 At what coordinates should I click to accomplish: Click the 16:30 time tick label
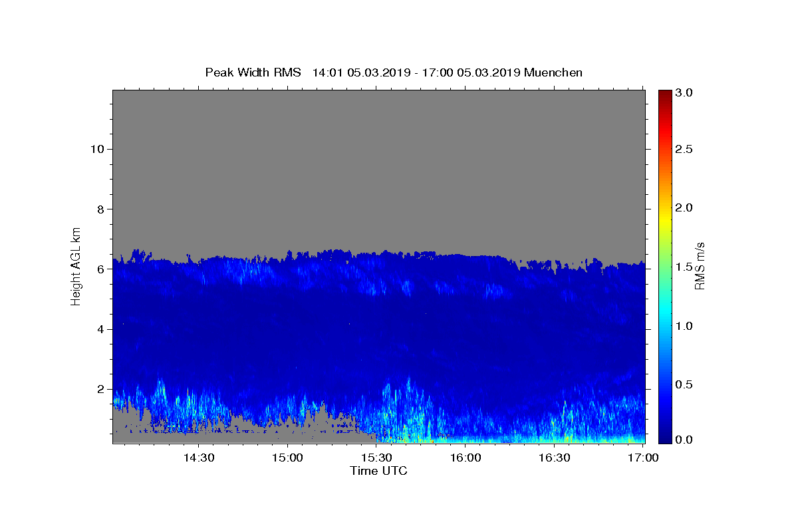click(554, 458)
